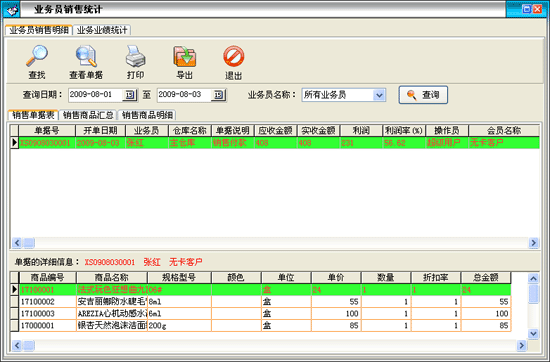The height and width of the screenshot is (362, 550).
Task: Click the 查找 magnifier toolbar icon
Action: click(x=37, y=56)
